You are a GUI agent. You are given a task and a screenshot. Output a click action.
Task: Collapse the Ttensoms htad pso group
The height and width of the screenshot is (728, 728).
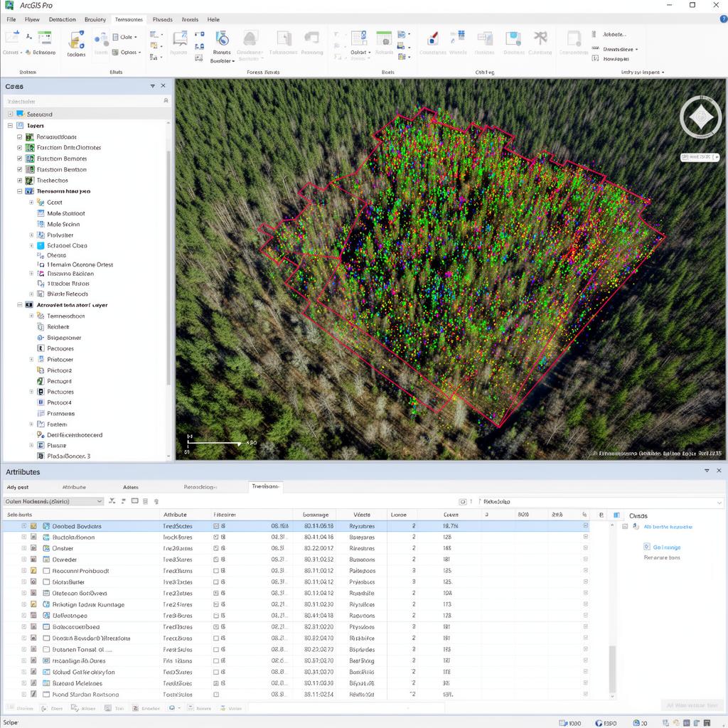(19, 191)
